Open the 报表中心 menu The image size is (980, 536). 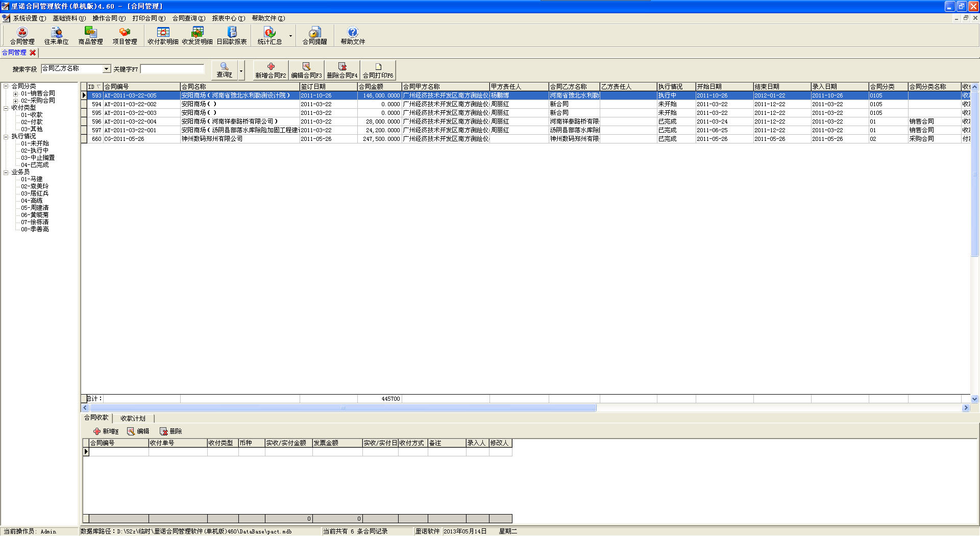tap(228, 18)
